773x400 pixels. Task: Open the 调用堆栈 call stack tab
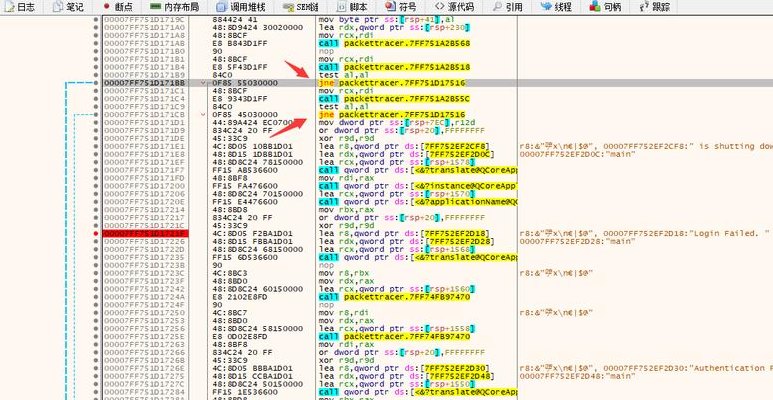tap(242, 7)
